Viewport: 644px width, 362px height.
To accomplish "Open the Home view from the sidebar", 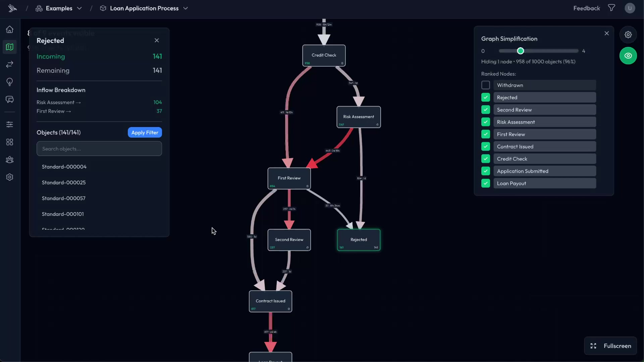I will click(x=9, y=29).
